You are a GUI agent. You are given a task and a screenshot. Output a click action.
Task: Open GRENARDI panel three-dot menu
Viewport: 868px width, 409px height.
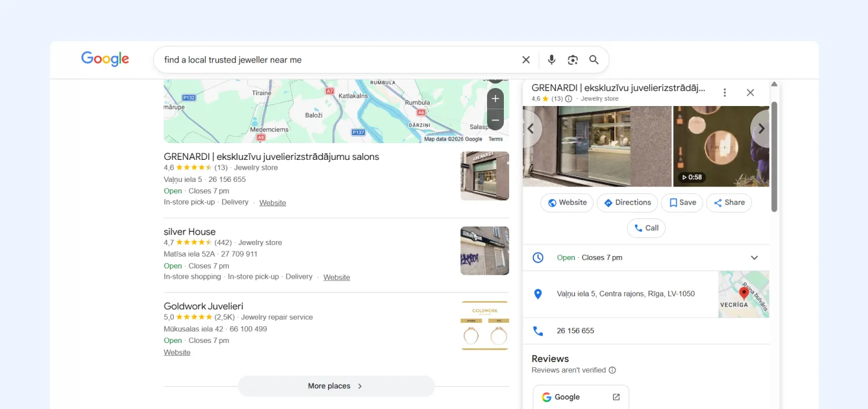point(725,93)
